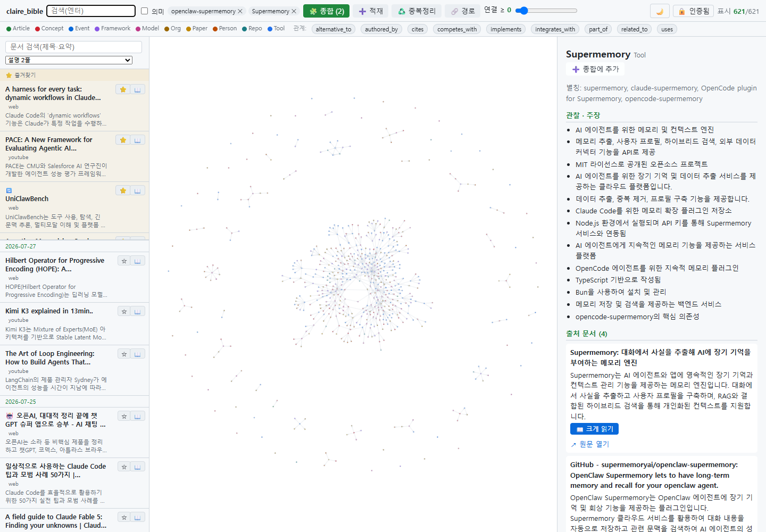Filter by part_of relation
Viewport: 766px width, 532px height.
coord(598,29)
